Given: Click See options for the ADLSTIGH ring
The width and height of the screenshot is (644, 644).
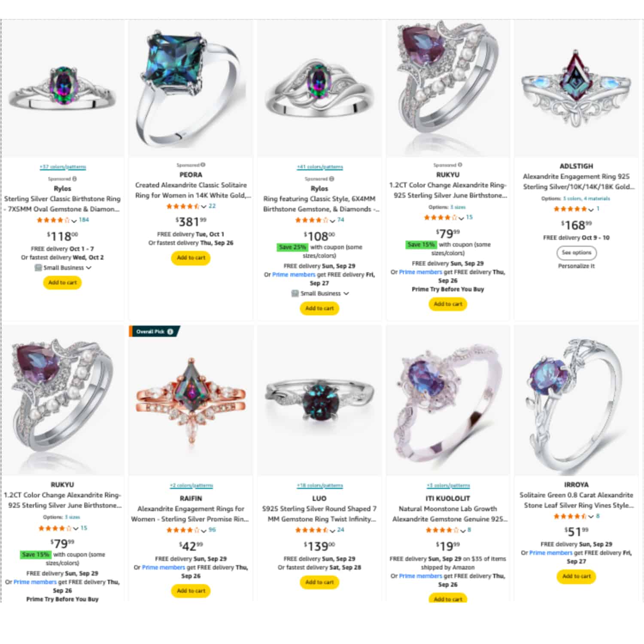Looking at the screenshot, I should (x=577, y=252).
